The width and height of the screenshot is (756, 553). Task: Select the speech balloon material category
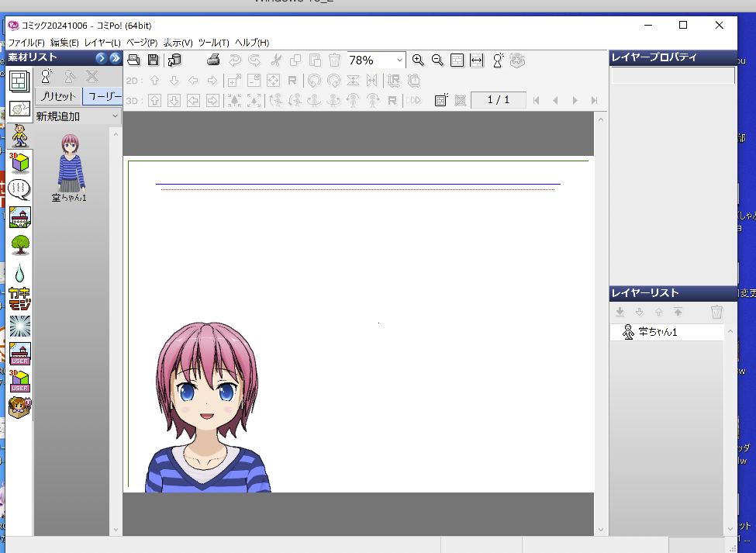19,189
